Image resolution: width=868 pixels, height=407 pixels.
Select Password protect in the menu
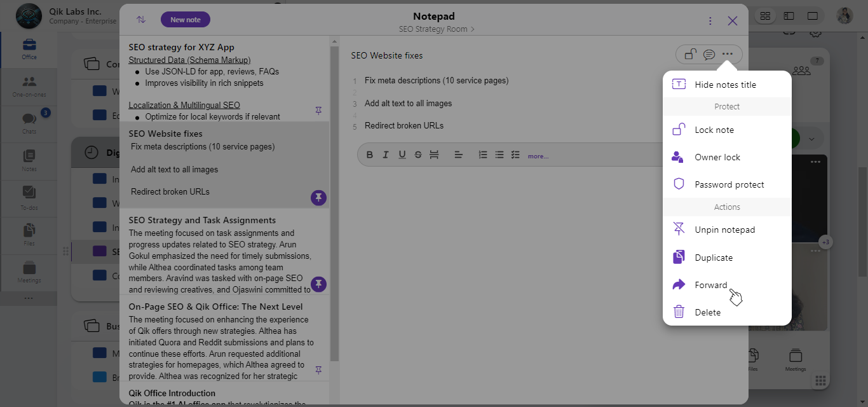coord(729,184)
